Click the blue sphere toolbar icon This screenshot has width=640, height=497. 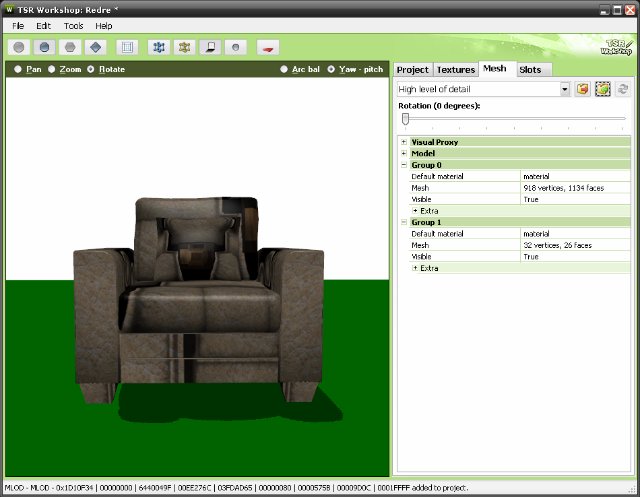click(44, 47)
